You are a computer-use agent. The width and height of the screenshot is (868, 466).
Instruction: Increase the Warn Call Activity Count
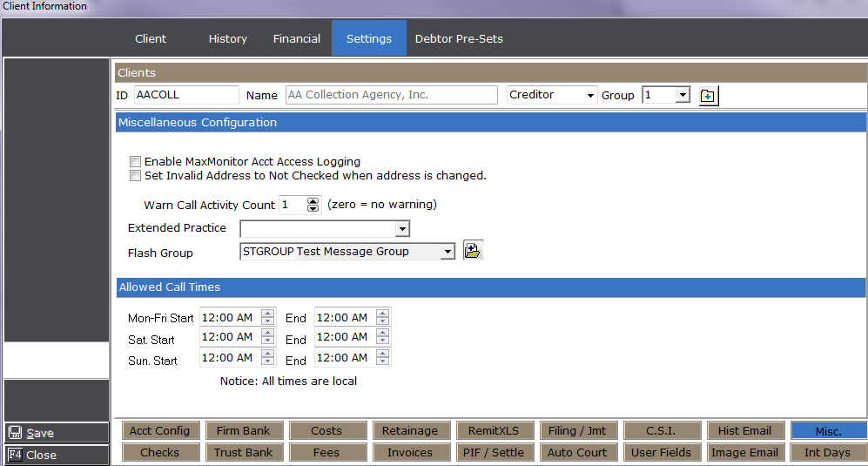coord(313,201)
